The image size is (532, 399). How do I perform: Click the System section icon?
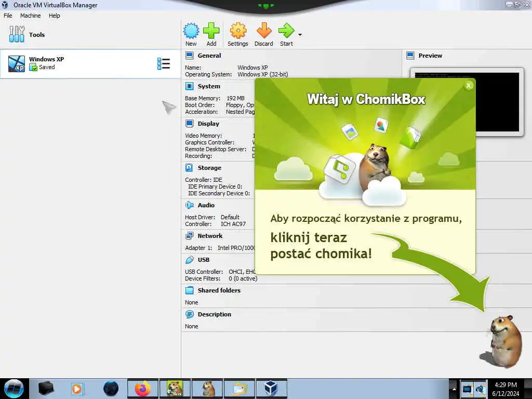tap(189, 86)
